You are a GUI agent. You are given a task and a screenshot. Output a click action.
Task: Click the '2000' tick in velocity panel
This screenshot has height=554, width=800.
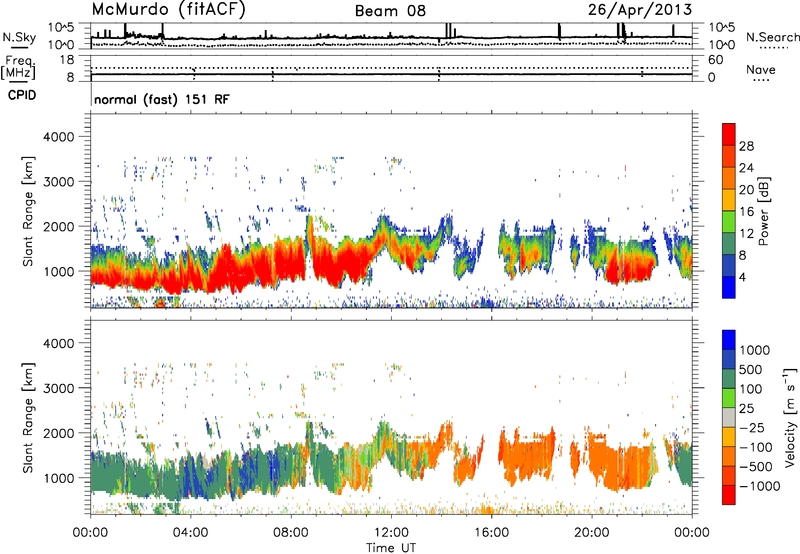point(58,433)
